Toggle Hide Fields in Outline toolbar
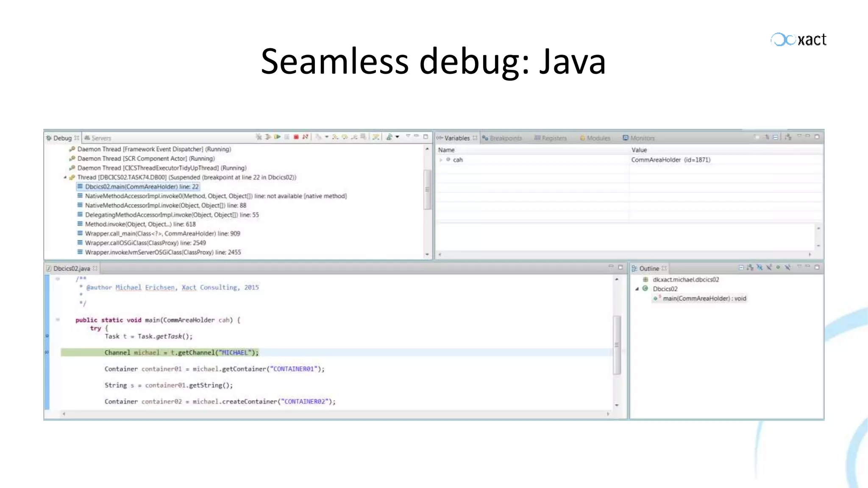 coord(759,267)
